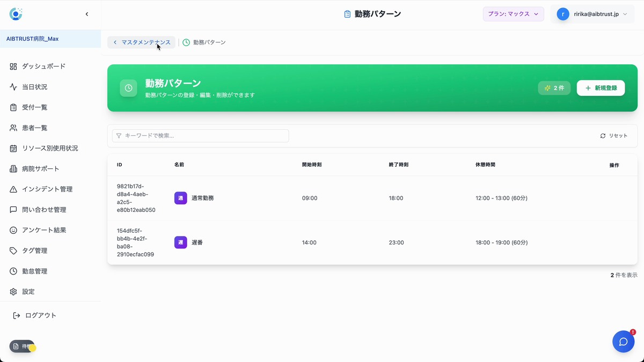Open the プラン: マックス dropdown
Viewport: 644px width, 362px height.
513,14
